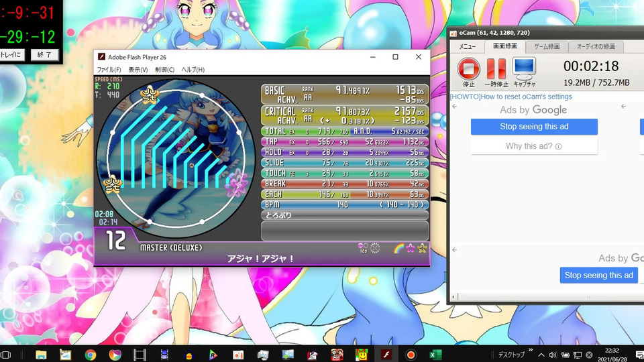Click the gold star icon in game footer

pyautogui.click(x=422, y=248)
